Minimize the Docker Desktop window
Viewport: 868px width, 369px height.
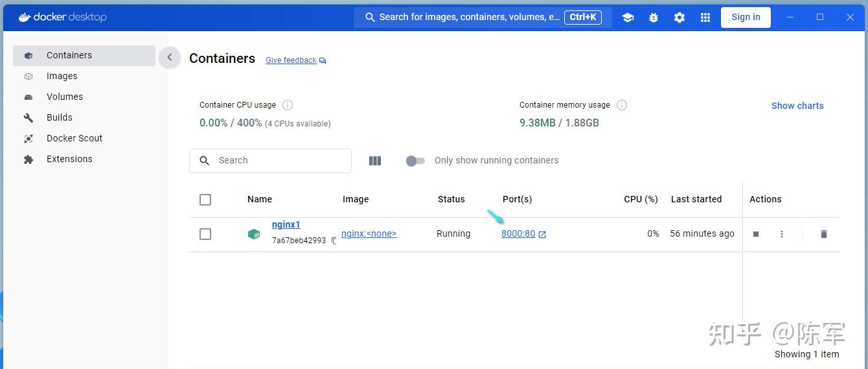coord(790,18)
